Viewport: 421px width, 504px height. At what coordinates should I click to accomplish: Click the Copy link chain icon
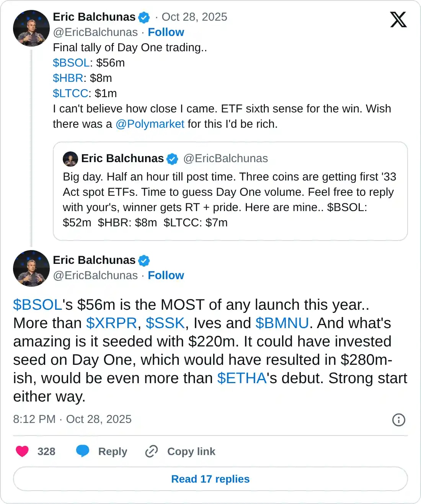[x=152, y=451]
